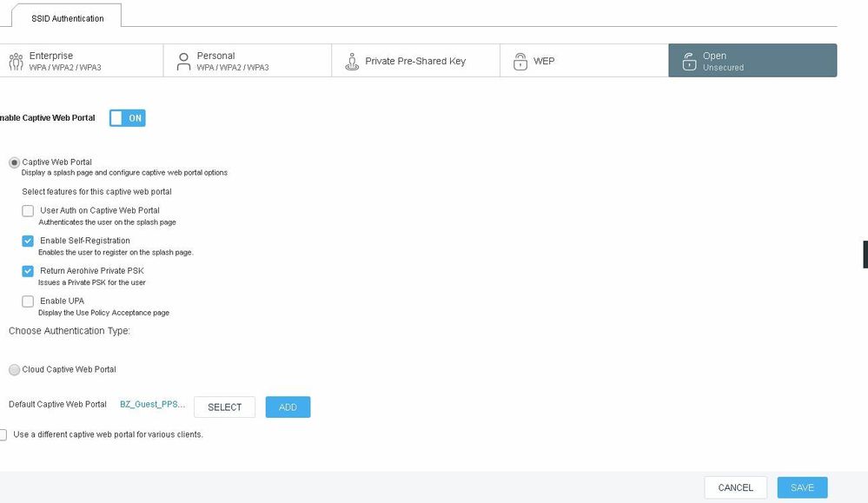Select the Captive Web Portal radio option

coord(14,162)
